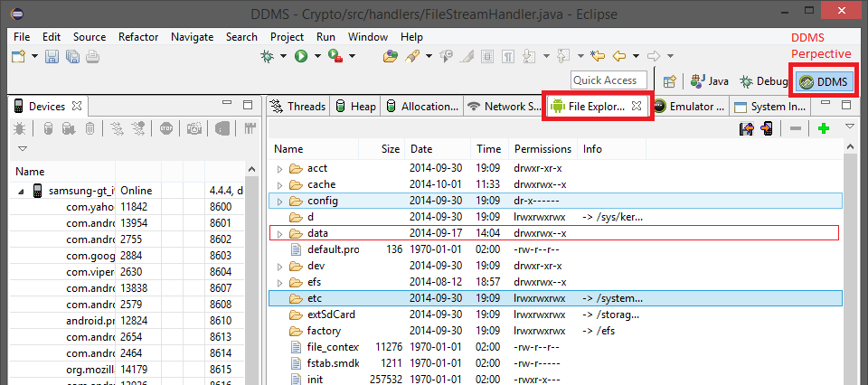Open the File menu
This screenshot has height=385, width=868.
tap(22, 37)
